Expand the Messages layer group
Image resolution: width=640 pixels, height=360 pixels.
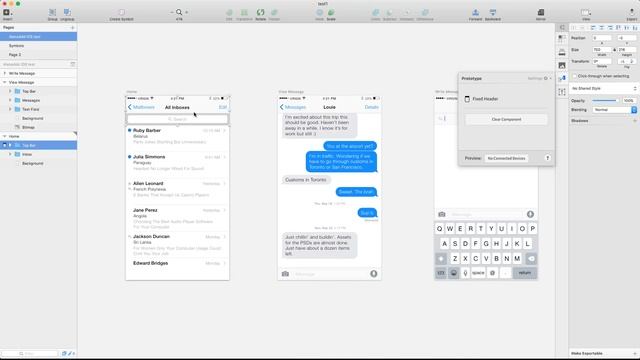coord(10,100)
